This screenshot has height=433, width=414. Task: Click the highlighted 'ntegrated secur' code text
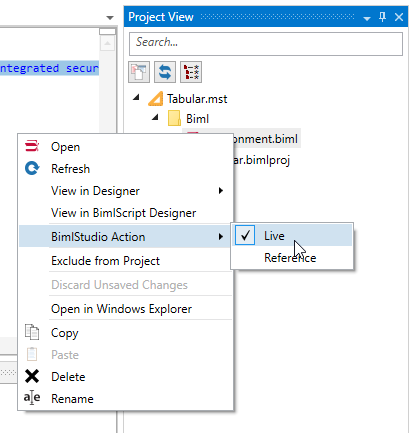[x=49, y=68]
